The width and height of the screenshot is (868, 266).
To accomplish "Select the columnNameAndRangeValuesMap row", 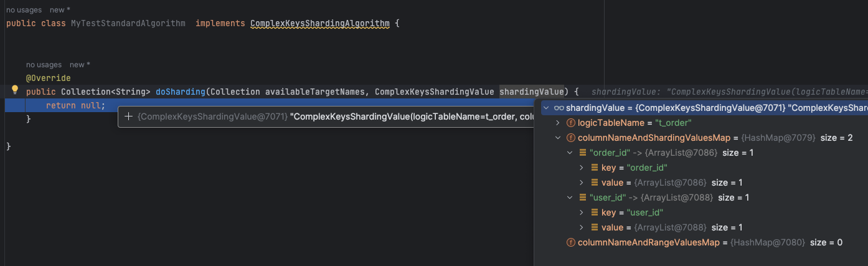I will click(x=648, y=242).
